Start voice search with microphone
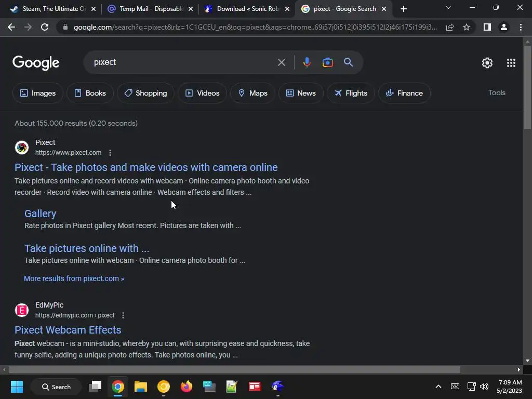Viewport: 532px width, 399px height. [x=307, y=62]
